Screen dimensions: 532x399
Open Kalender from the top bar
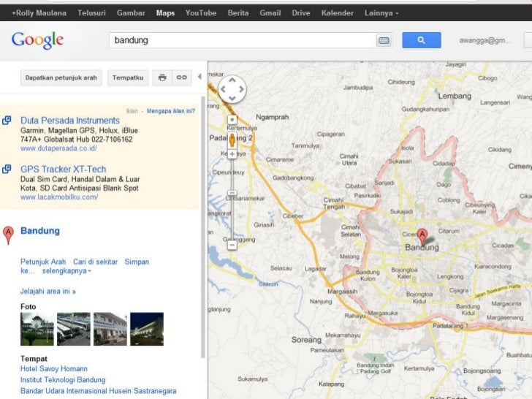(x=338, y=13)
